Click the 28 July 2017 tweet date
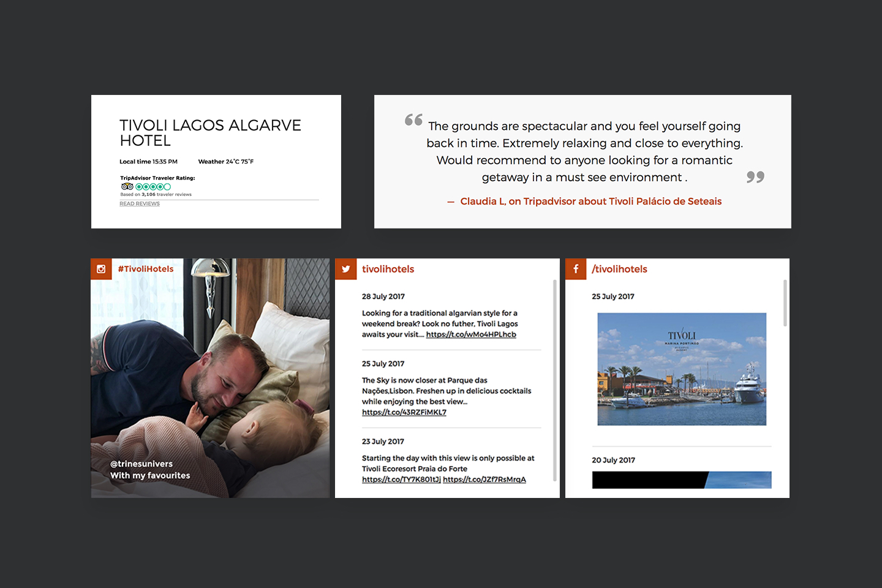Screen dimensions: 882x588 pyautogui.click(x=383, y=296)
